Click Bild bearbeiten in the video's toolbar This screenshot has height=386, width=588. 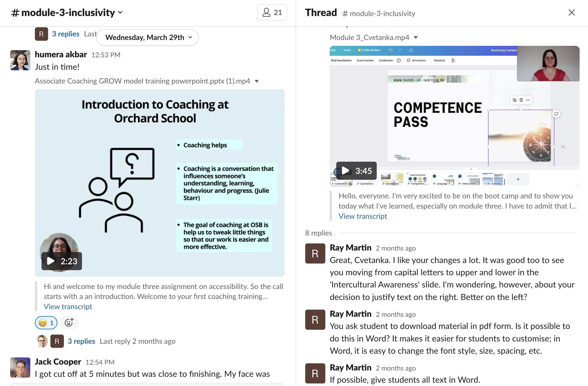pyautogui.click(x=341, y=60)
